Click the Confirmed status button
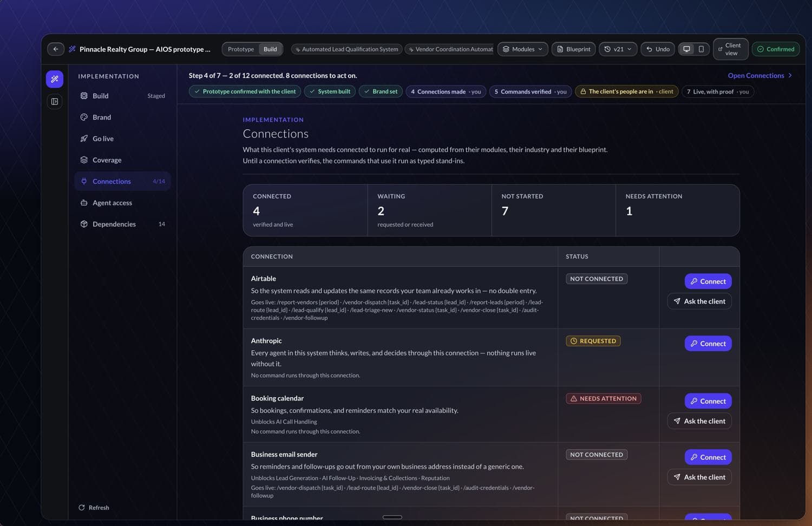This screenshot has width=812, height=526. pos(775,49)
